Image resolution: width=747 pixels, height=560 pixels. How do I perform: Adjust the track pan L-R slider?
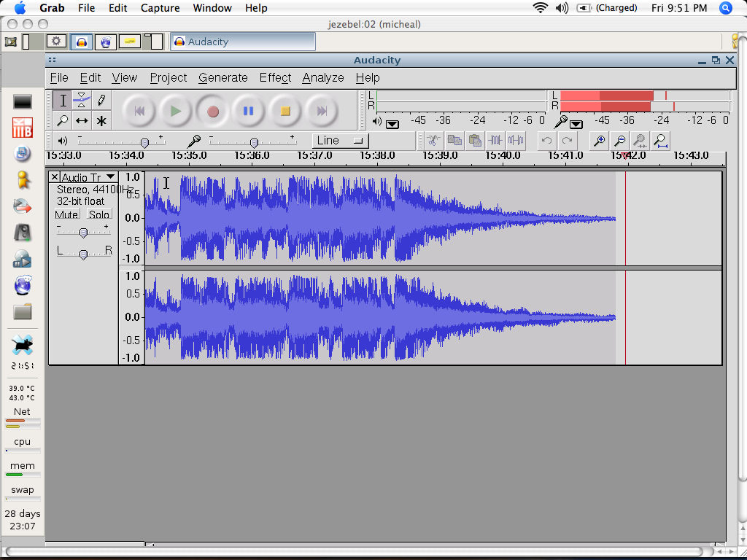(84, 254)
